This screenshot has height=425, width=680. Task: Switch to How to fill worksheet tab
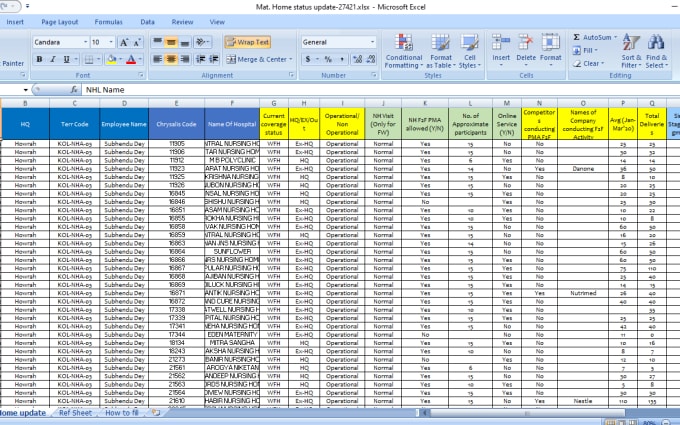point(122,413)
